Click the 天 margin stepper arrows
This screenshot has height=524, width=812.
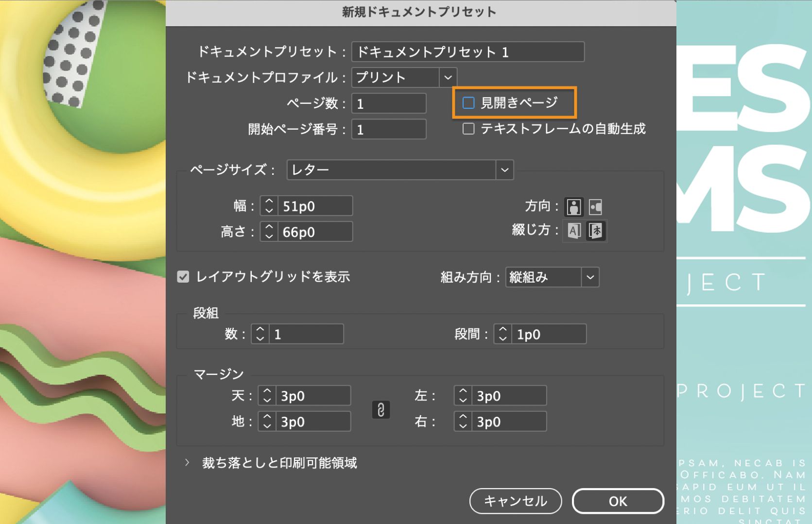click(267, 396)
